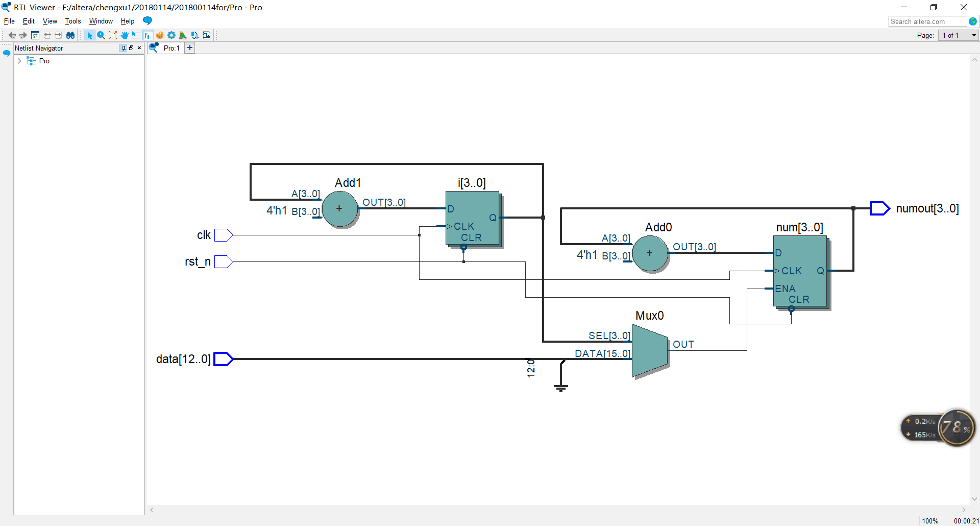Image resolution: width=980 pixels, height=526 pixels.
Task: Pick the Hand pan tool
Action: point(125,35)
